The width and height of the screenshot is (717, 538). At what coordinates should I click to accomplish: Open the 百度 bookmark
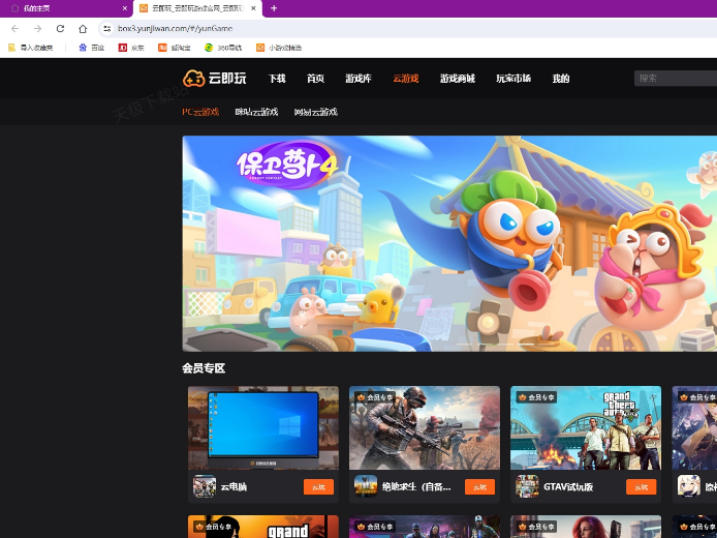(x=91, y=48)
